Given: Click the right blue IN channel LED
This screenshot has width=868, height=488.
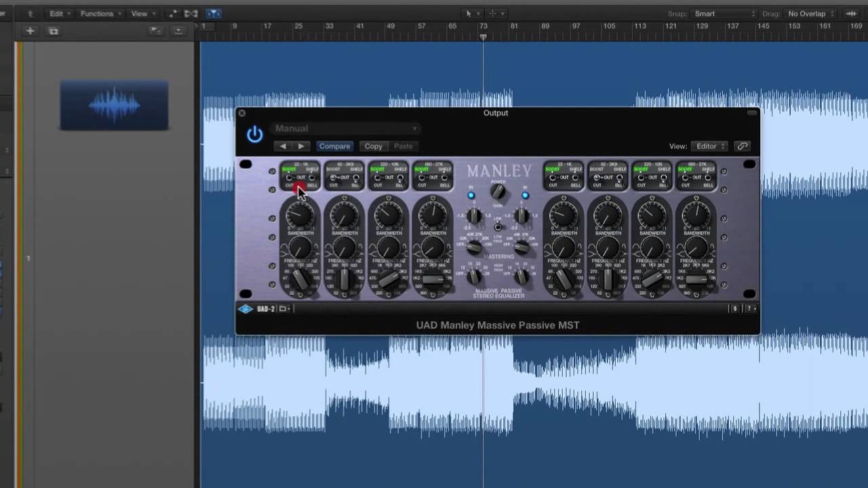Looking at the screenshot, I should pyautogui.click(x=525, y=196).
